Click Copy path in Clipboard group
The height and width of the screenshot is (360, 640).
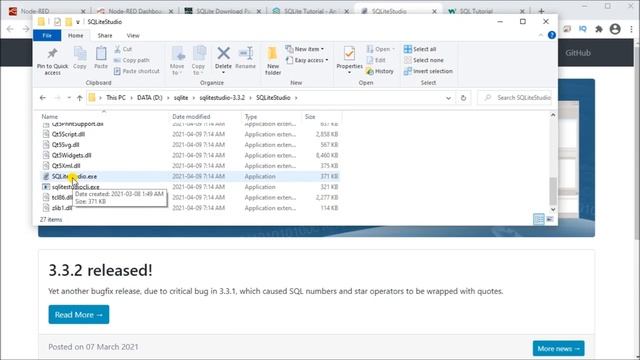131,60
